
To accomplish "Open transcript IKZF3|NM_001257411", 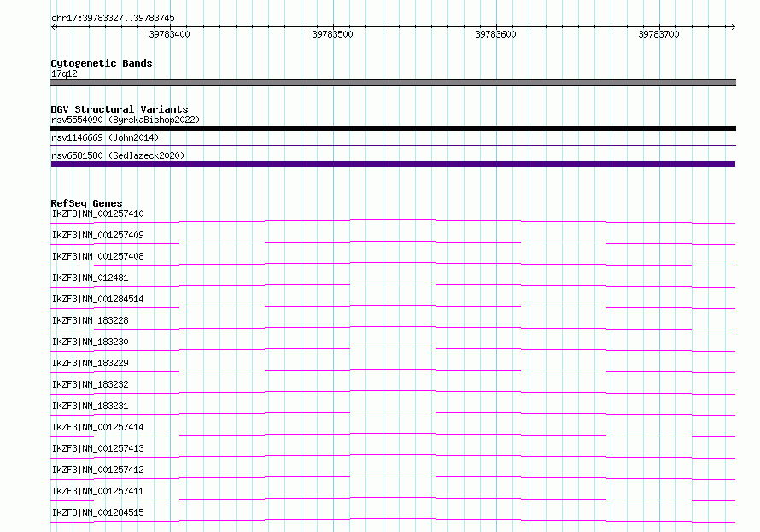I will pyautogui.click(x=98, y=491).
